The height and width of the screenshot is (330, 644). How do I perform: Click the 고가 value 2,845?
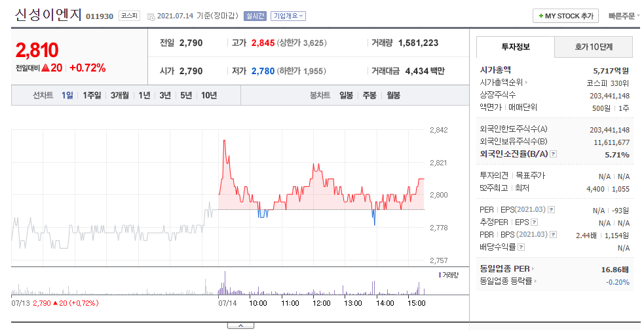click(263, 43)
